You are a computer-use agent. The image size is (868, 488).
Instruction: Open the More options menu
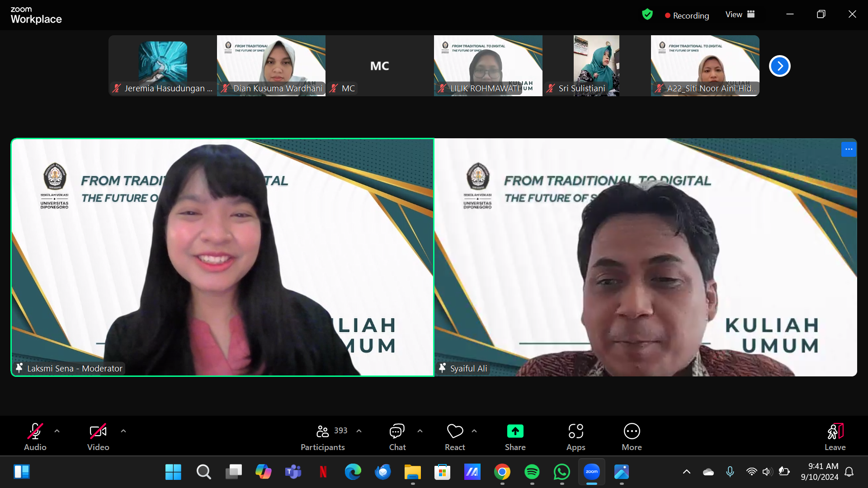coord(632,436)
